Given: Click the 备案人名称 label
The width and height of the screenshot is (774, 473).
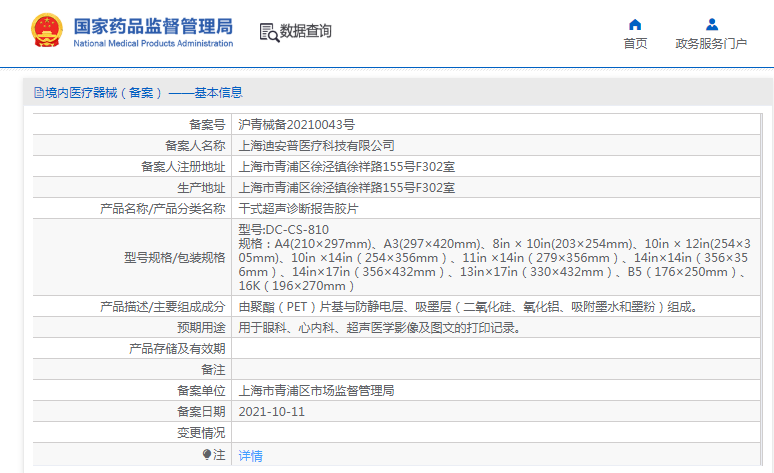Looking at the screenshot, I should 195,146.
